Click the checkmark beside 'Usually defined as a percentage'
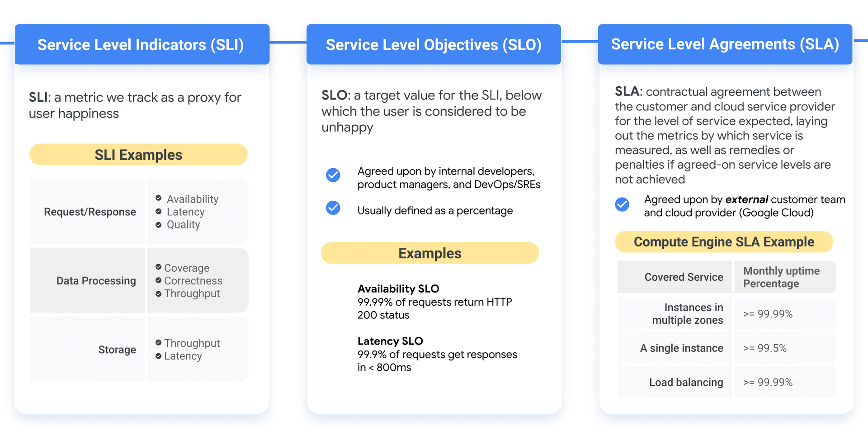 click(x=333, y=208)
